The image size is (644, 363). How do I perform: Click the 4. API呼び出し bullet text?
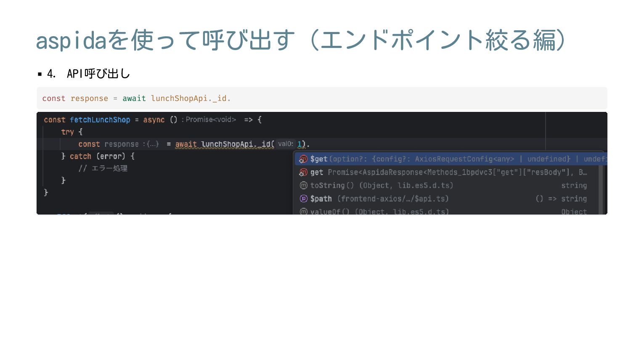tap(89, 74)
